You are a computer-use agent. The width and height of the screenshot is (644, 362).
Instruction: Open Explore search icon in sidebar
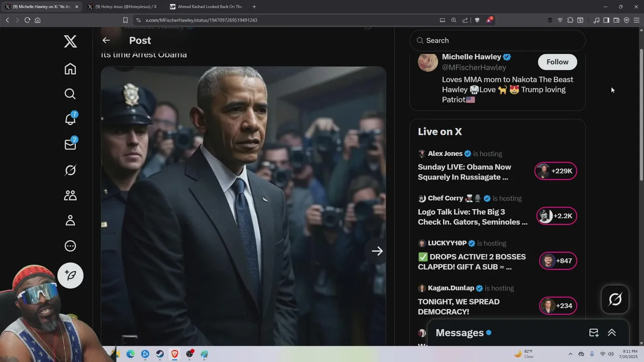[x=70, y=94]
